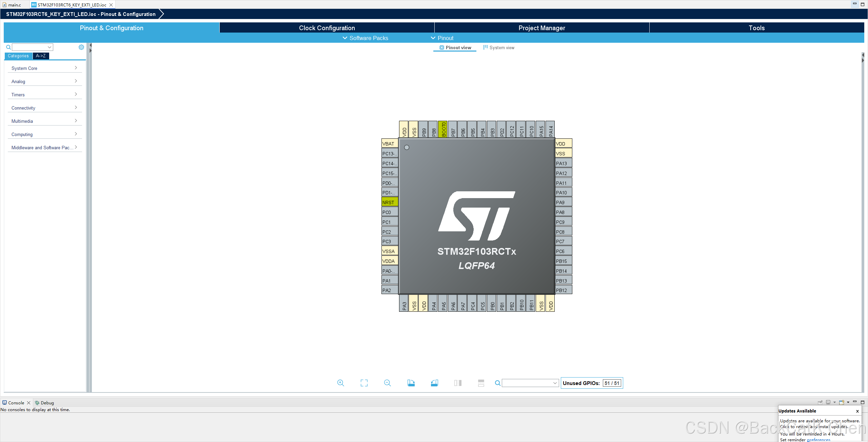868x442 pixels.
Task: Switch to System view
Action: (499, 47)
